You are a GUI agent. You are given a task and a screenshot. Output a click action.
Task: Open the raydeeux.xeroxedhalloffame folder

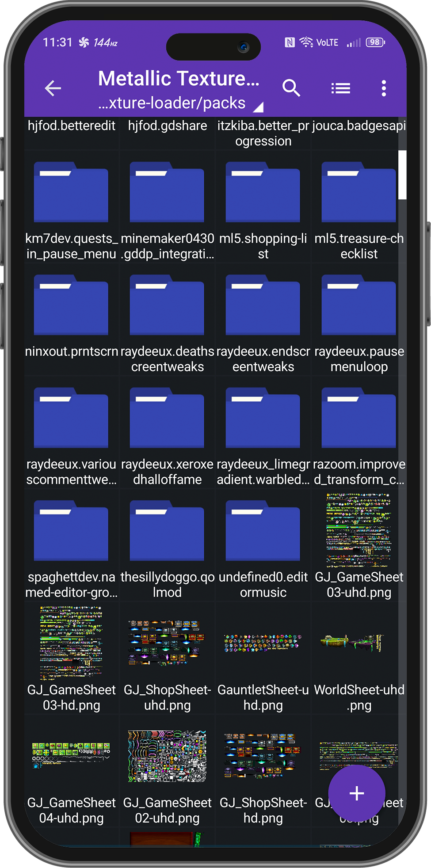tap(167, 418)
